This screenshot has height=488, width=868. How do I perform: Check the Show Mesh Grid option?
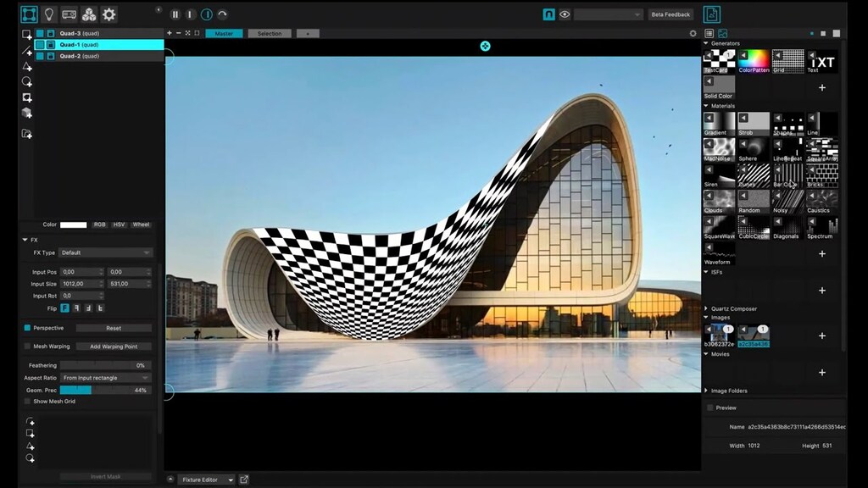click(26, 401)
